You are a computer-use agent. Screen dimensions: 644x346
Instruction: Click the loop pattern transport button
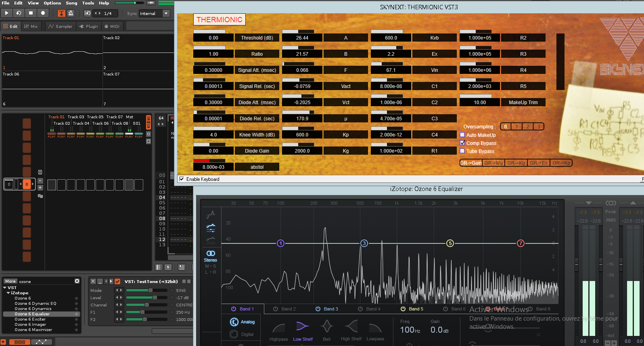click(19, 13)
